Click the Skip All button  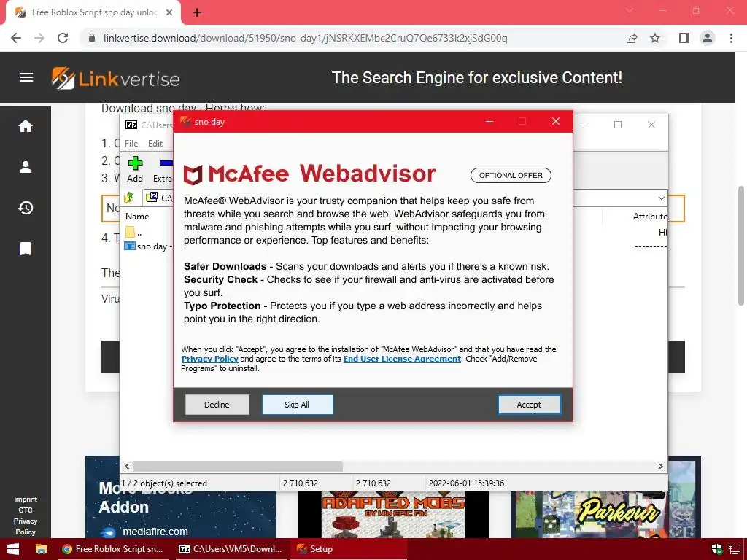pyautogui.click(x=297, y=404)
